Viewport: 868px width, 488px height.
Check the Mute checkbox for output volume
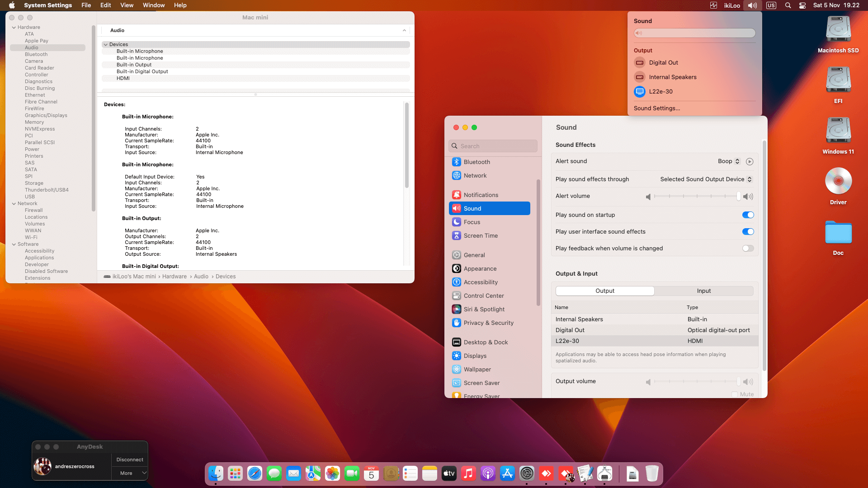(735, 394)
